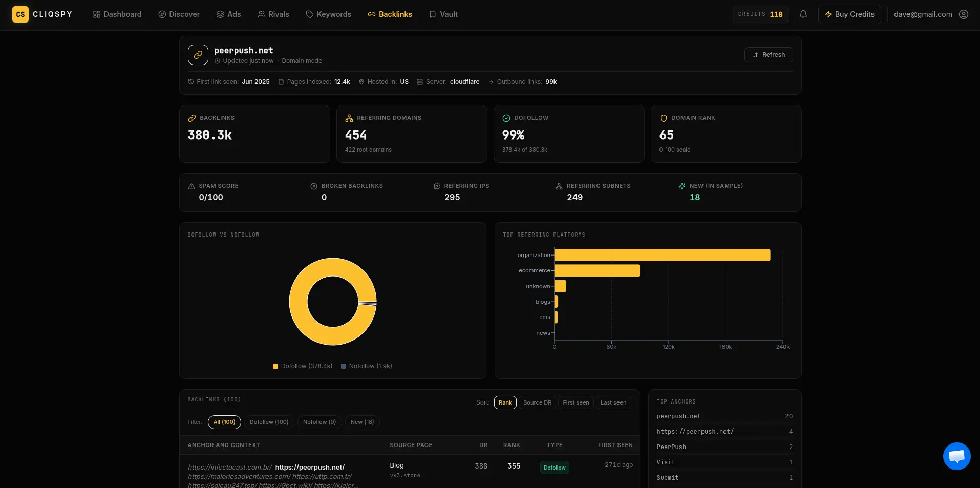Click the dave@gmail.com account label
Viewport: 980px width, 488px height.
(x=923, y=14)
